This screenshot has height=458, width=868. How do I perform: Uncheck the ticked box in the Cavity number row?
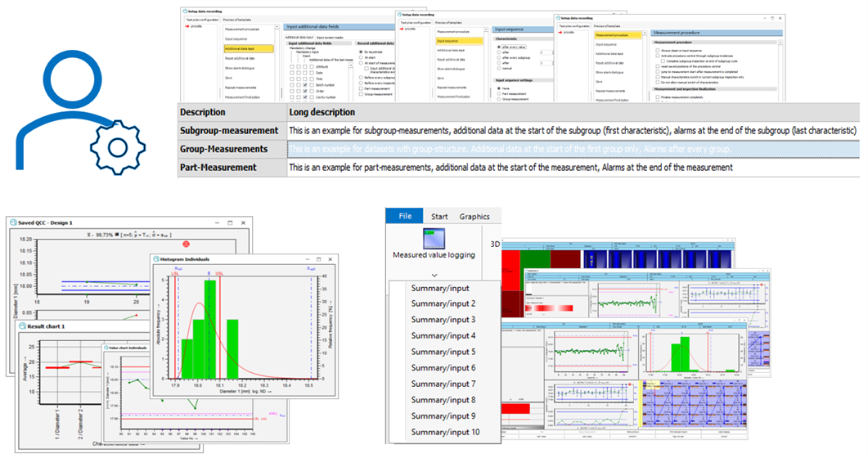pyautogui.click(x=306, y=97)
